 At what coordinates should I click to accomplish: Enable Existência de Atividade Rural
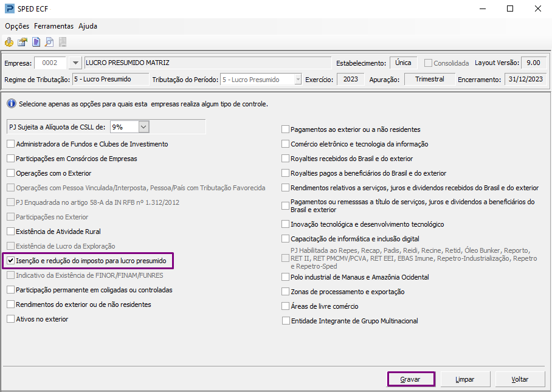coord(10,232)
